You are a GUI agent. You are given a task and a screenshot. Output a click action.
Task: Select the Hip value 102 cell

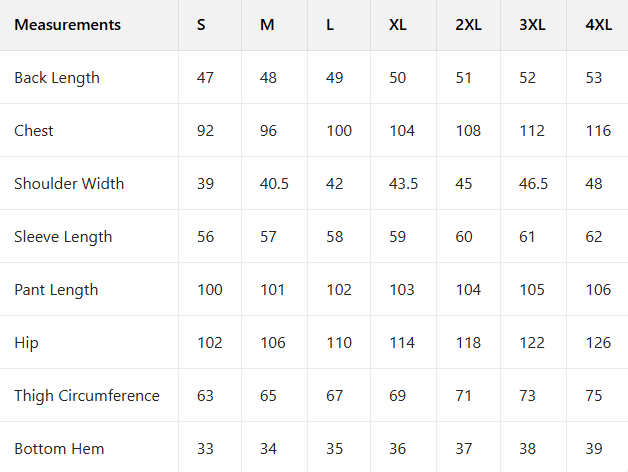coord(209,343)
